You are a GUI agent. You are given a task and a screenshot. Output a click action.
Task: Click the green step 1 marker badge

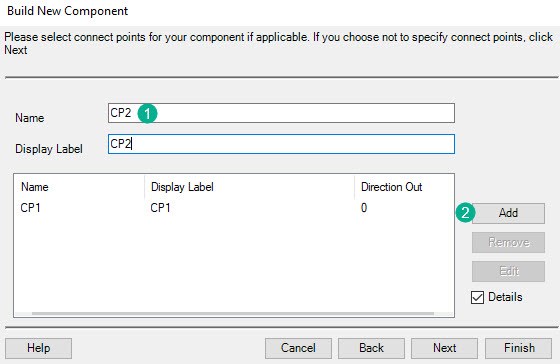[147, 114]
